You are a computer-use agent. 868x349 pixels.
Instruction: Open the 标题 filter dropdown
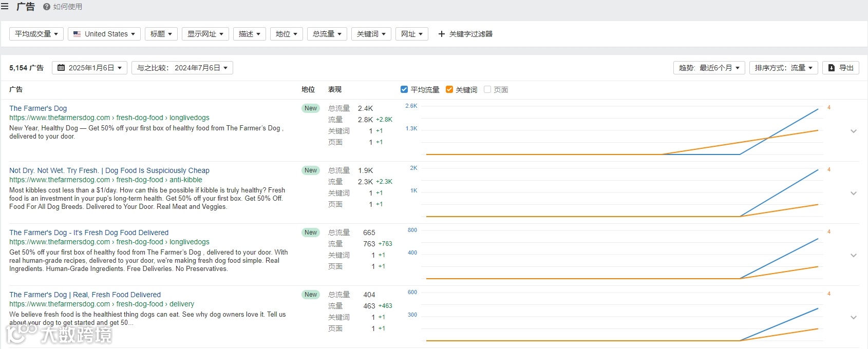click(161, 34)
